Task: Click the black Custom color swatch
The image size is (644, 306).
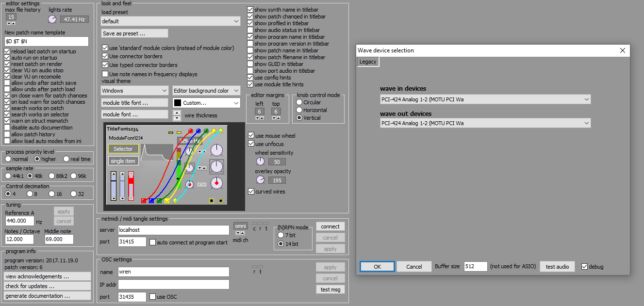Action: point(178,103)
